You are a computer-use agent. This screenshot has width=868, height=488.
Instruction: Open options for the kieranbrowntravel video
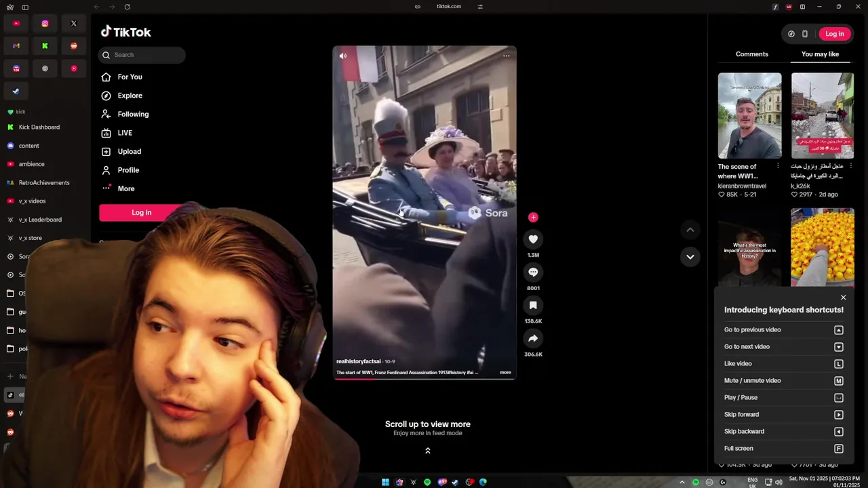[x=778, y=166]
